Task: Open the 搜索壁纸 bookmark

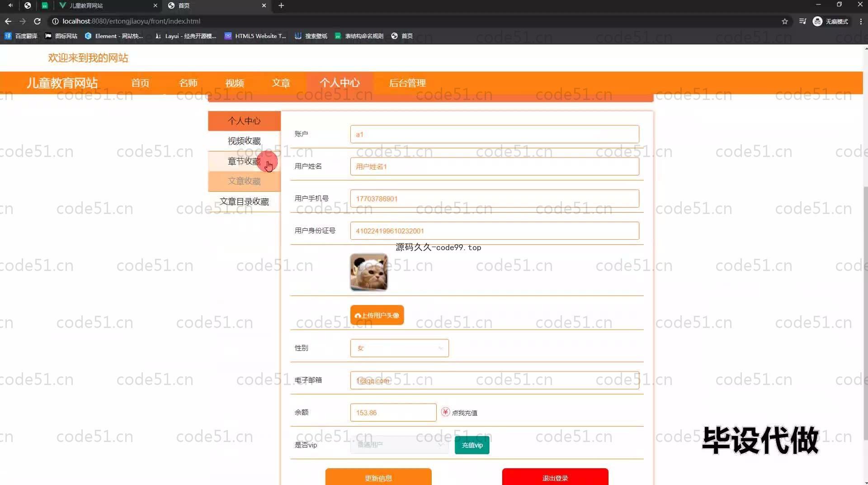Action: coord(311,36)
